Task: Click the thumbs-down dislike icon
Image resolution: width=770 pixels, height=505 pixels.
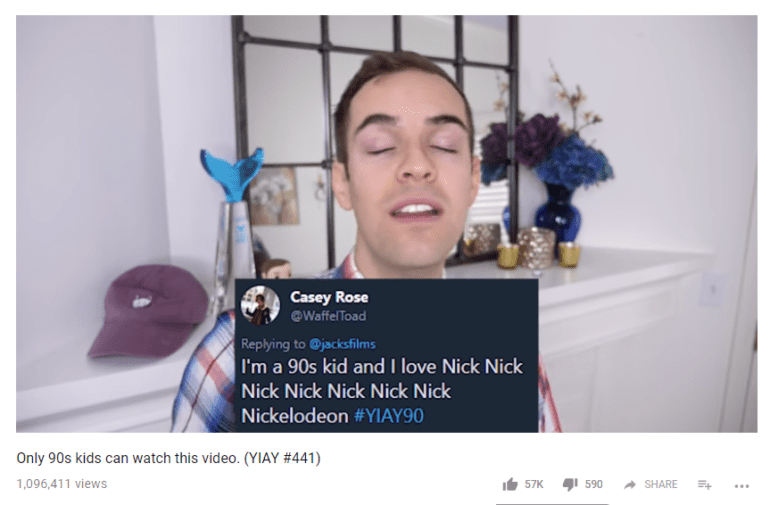Action: [570, 484]
